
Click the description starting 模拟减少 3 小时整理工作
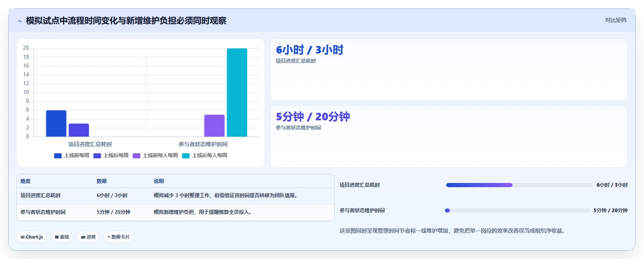click(226, 196)
